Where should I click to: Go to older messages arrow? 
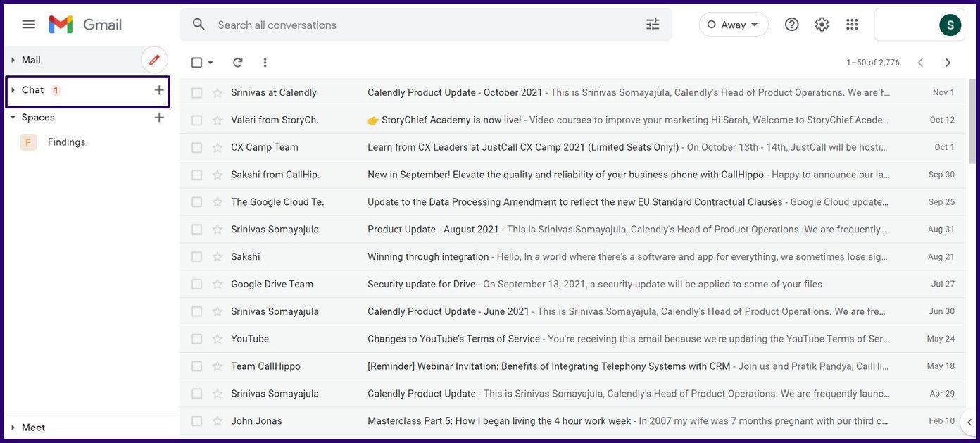tap(948, 63)
